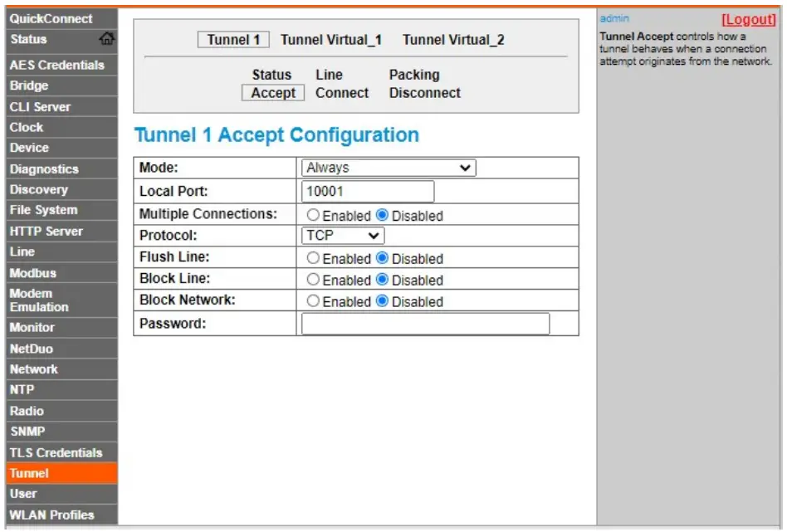Open User settings
This screenshot has height=532, width=787.
tap(61, 494)
